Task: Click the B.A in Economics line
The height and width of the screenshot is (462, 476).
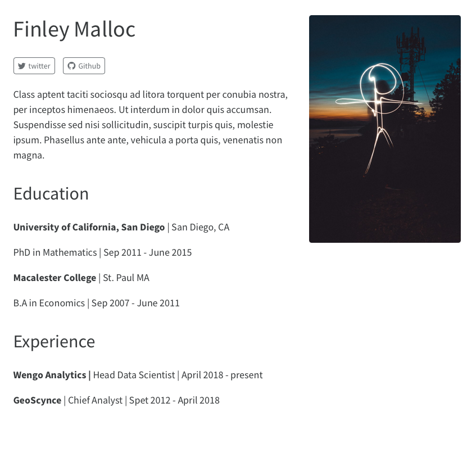Action: click(49, 303)
